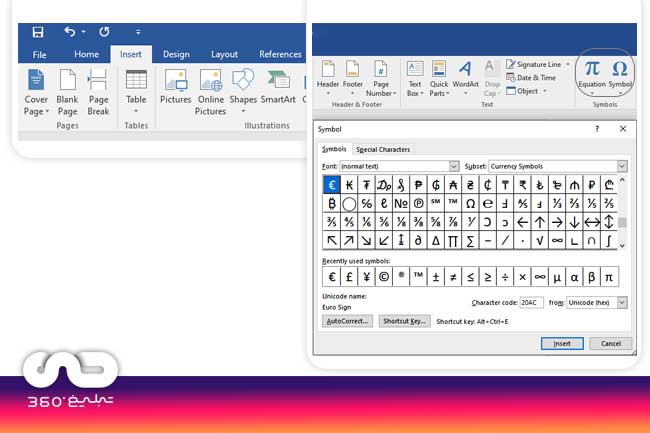
Task: Choose pi π in recently used symbols
Action: coord(609,277)
